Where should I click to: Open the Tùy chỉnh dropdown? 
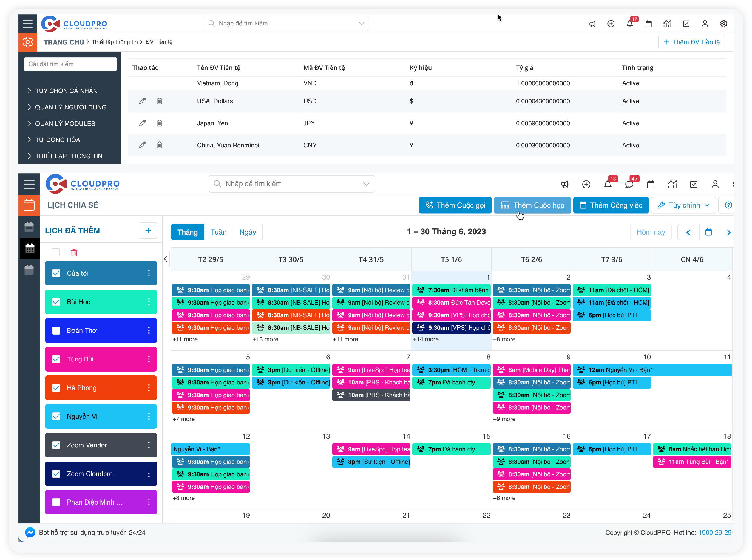pyautogui.click(x=683, y=205)
